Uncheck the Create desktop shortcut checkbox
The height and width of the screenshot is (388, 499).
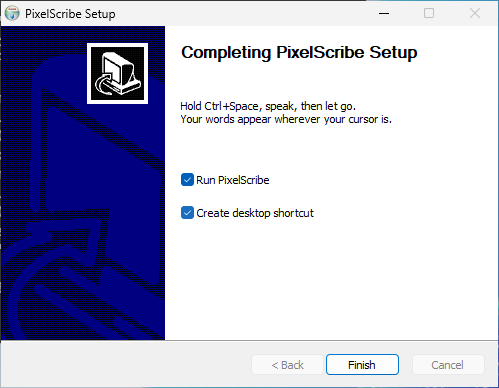[187, 213]
